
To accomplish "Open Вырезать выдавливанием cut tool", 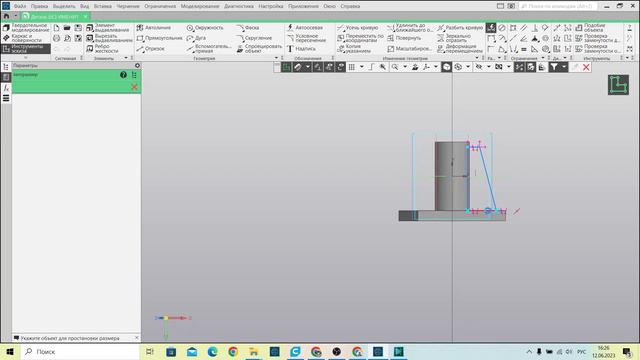I will click(109, 38).
